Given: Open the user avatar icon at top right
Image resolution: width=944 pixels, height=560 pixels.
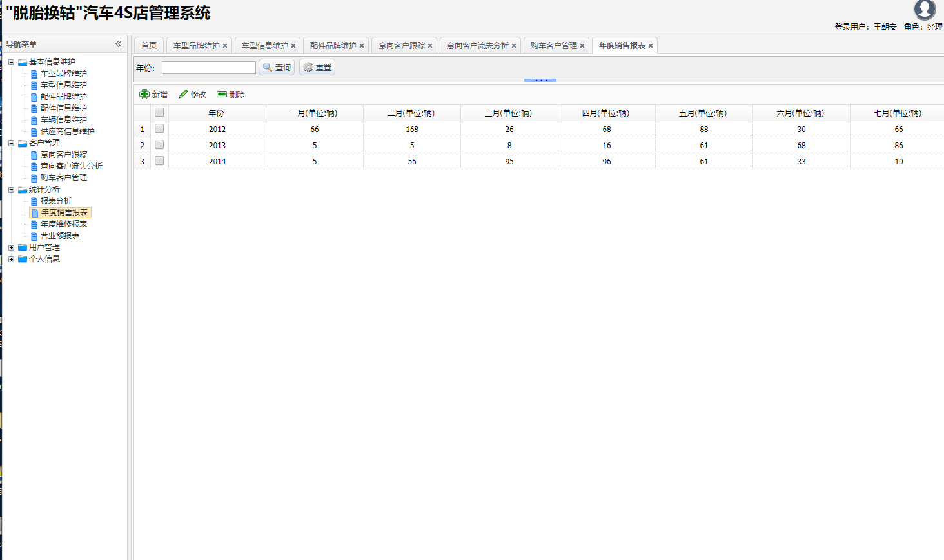Looking at the screenshot, I should point(925,10).
